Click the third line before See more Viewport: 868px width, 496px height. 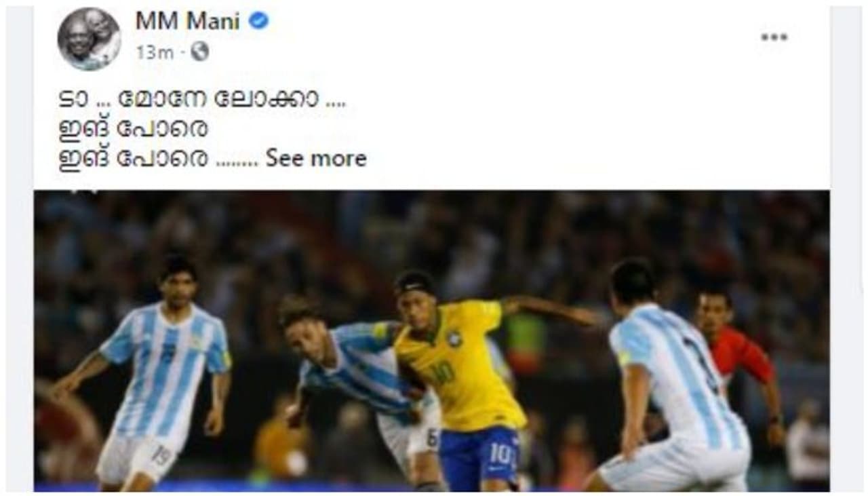(x=159, y=159)
